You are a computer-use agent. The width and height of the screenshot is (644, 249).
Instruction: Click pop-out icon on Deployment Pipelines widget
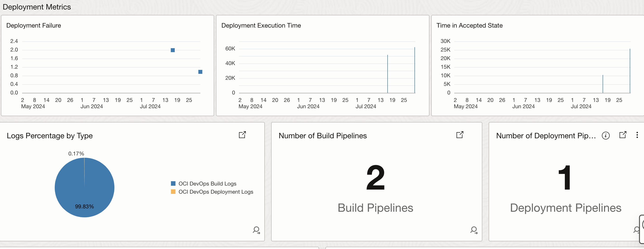point(623,135)
